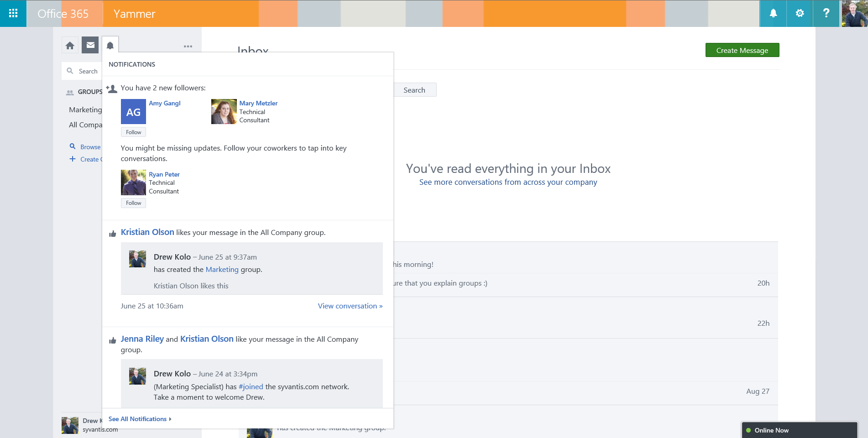Click the Browse groups magnifier icon
Viewport: 868px width, 438px height.
coord(73,146)
